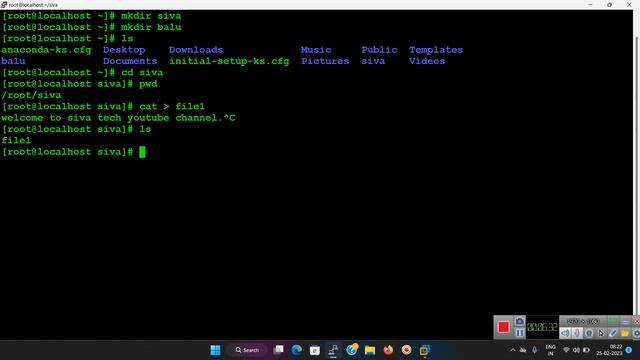This screenshot has height=360, width=640.
Task: Take a screenshot with the recorder camera icon
Action: click(519, 321)
